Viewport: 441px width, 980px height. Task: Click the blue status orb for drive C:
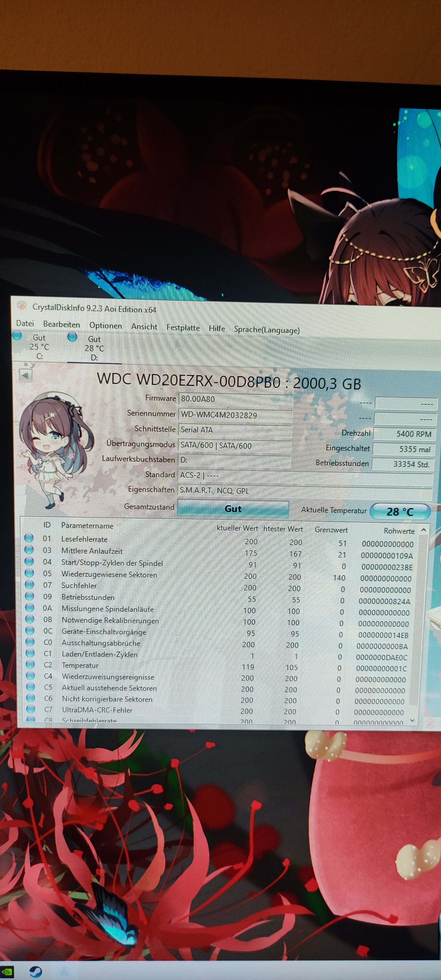tap(17, 336)
